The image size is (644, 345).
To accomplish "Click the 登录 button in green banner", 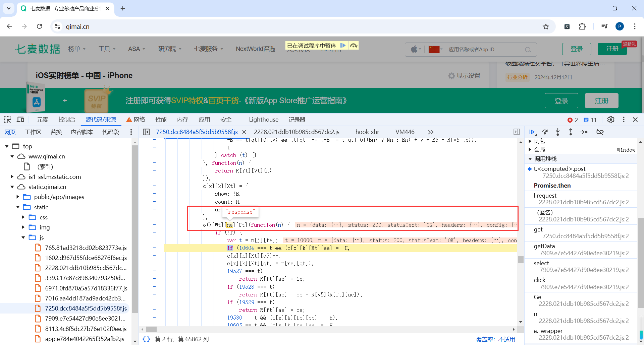I will point(561,100).
